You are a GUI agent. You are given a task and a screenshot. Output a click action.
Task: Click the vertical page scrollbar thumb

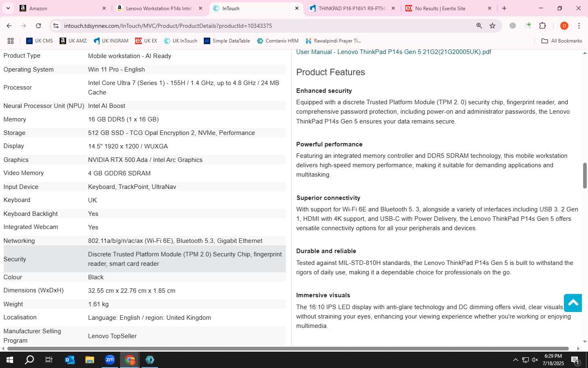pos(585,175)
